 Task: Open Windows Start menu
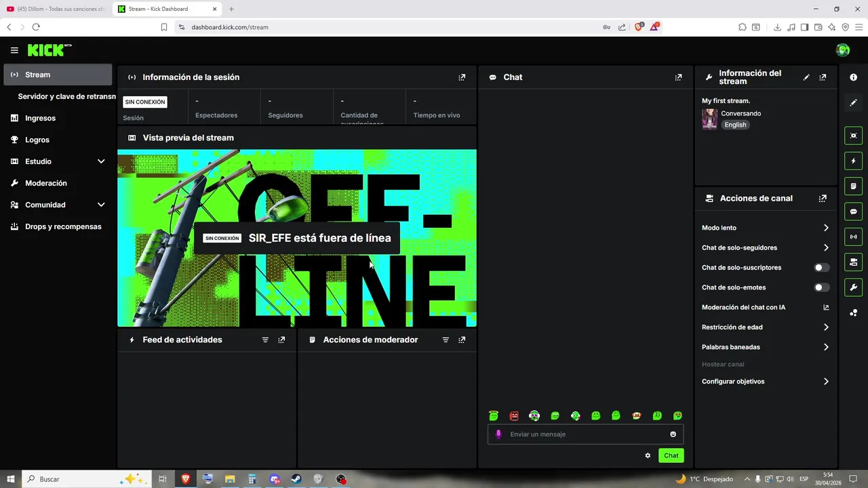tap(11, 479)
